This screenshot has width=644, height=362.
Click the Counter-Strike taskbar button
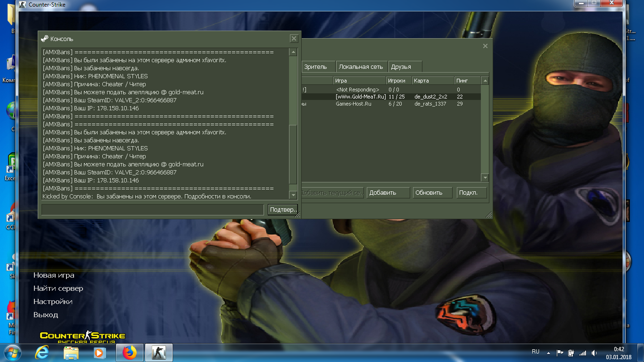pos(159,353)
